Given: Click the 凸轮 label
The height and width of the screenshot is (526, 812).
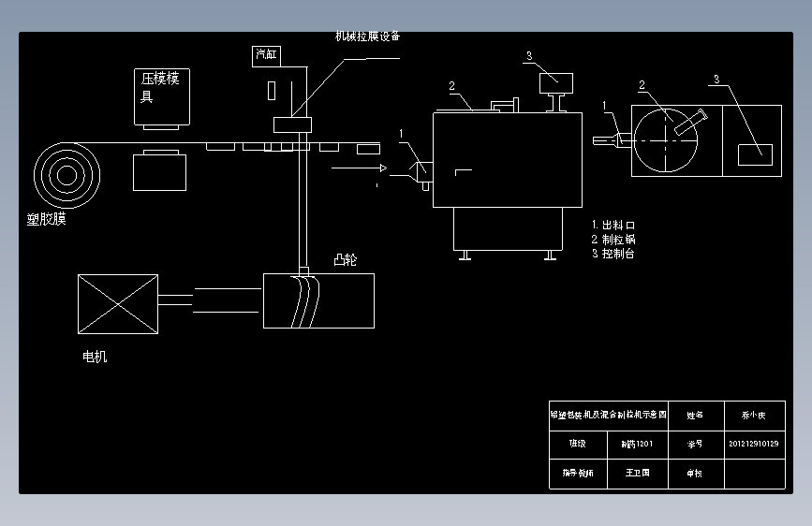Looking at the screenshot, I should click(x=346, y=259).
